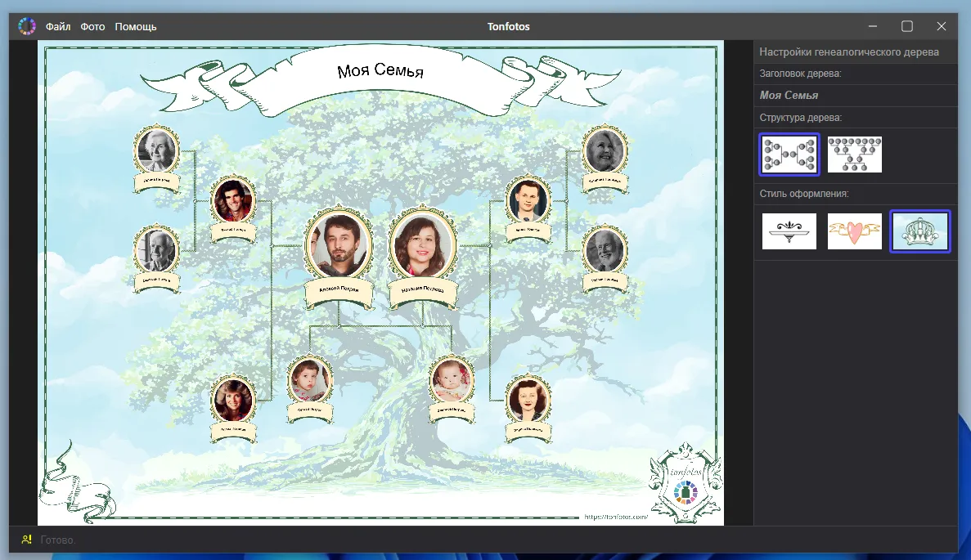Choose the classic ornament design style
Screen dimensions: 971x560
pyautogui.click(x=789, y=231)
